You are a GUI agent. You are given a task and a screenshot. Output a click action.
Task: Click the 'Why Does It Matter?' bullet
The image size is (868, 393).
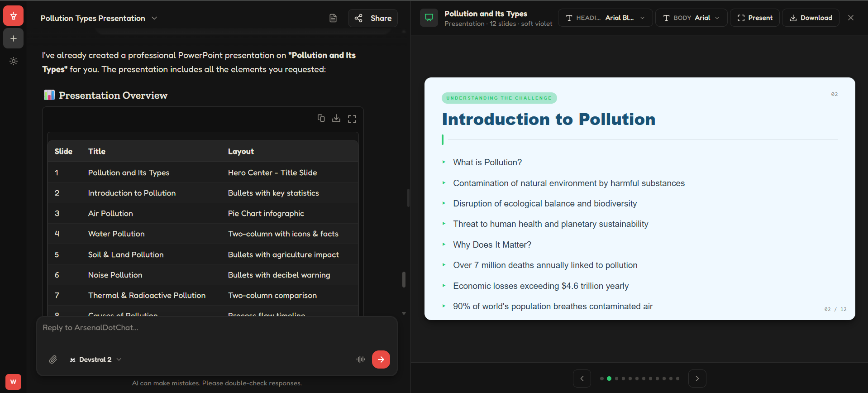(492, 245)
